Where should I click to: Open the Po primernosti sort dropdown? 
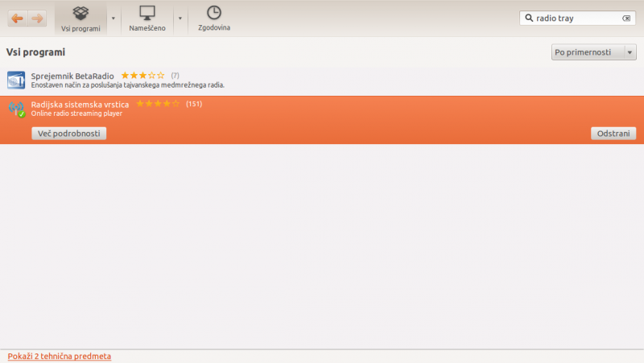pyautogui.click(x=593, y=52)
